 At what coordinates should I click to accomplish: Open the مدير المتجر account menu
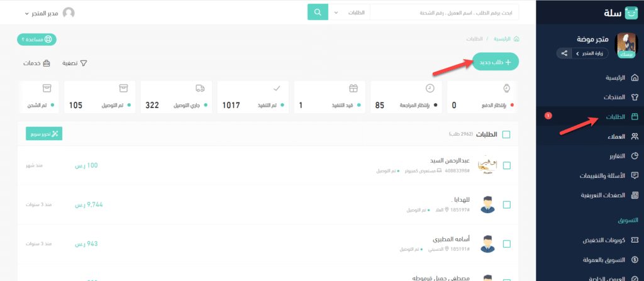(42, 14)
